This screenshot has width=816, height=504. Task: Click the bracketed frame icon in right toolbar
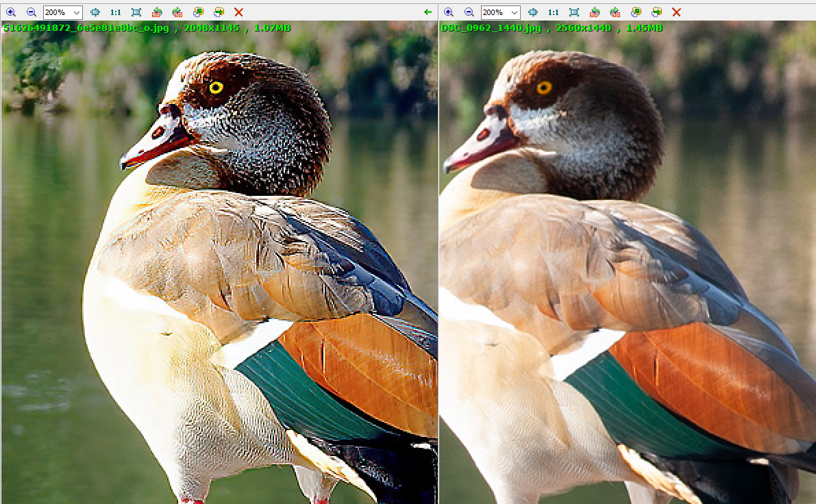574,12
